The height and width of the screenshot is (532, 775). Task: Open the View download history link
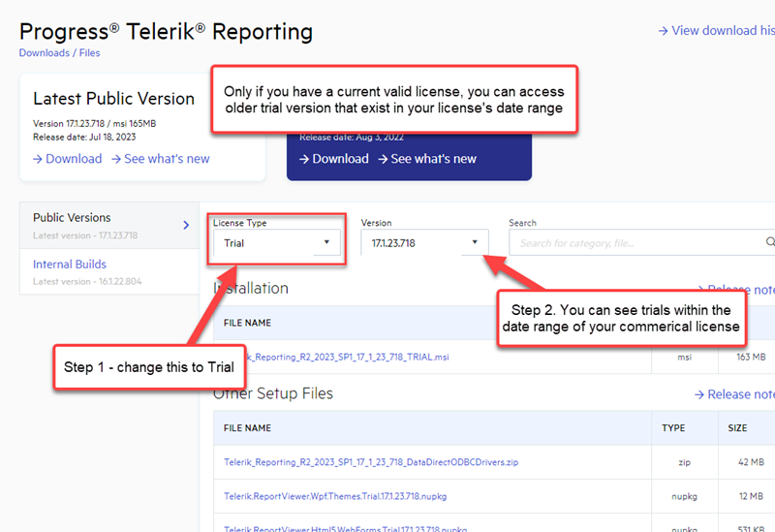click(x=716, y=30)
